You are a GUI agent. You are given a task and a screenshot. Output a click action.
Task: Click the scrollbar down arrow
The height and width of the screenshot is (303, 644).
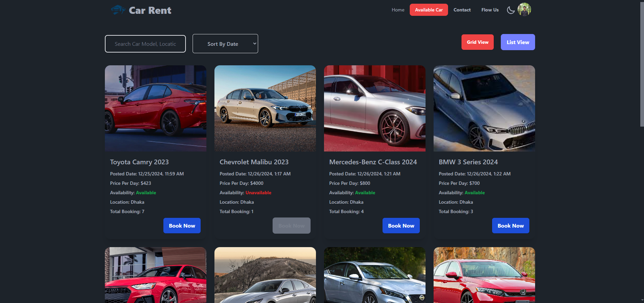642,300
